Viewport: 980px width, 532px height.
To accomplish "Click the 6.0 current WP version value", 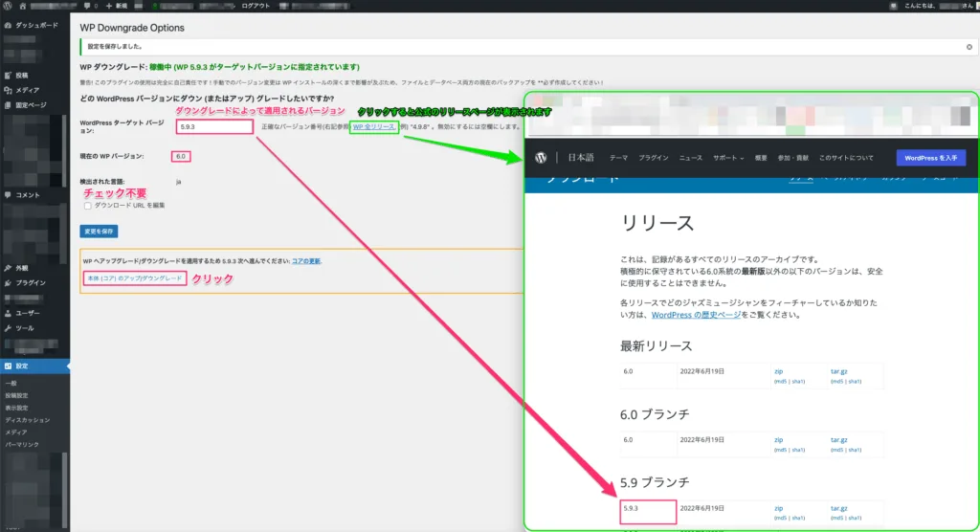I will pos(181,156).
